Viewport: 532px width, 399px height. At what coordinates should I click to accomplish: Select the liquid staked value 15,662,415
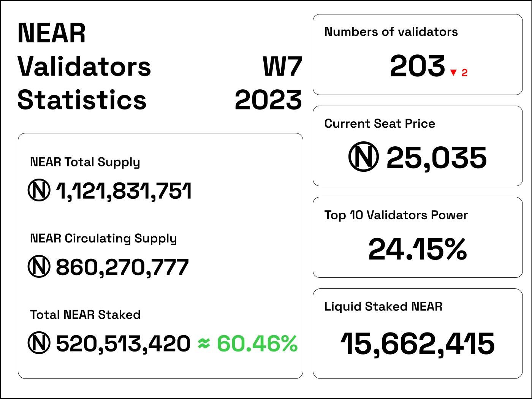[417, 344]
